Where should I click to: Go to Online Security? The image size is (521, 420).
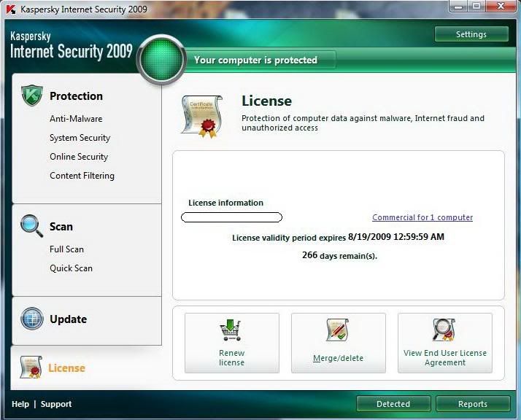pyautogui.click(x=79, y=157)
